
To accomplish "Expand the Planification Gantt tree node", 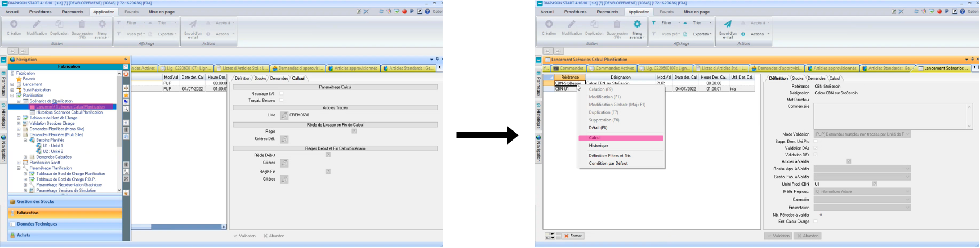I will 19,163.
